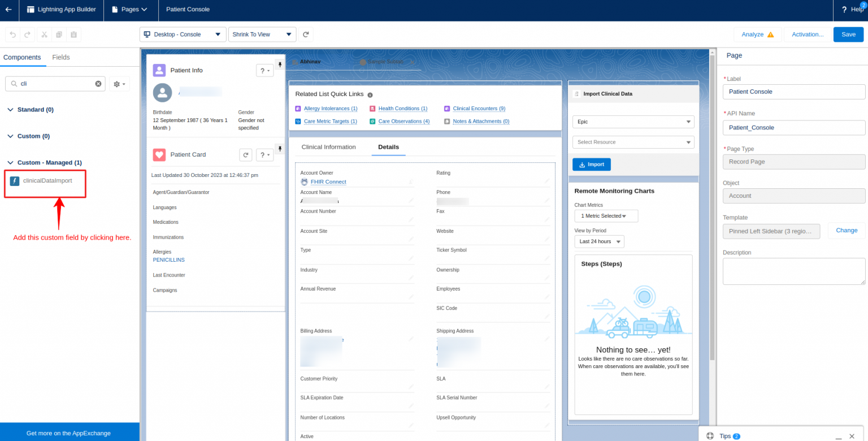Screen dimensions: 868x441
Task: Switch to the Components tab
Action: click(x=22, y=57)
